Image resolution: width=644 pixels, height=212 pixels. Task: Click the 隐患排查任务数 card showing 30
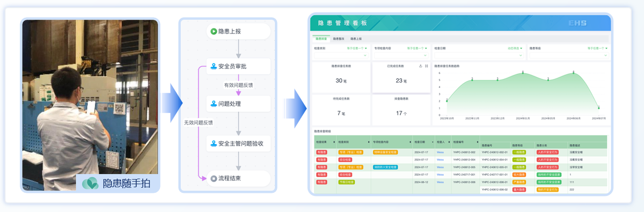click(341, 77)
